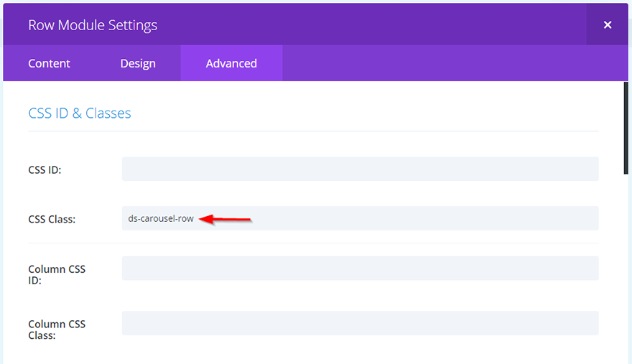Click the "Column CSS ID:" label

click(x=57, y=275)
